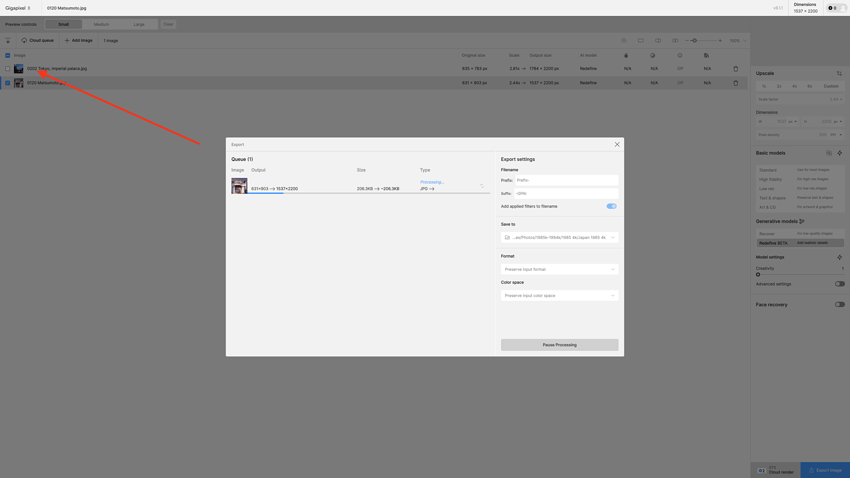The height and width of the screenshot is (478, 850).
Task: Open the Tokyo imperial palace thumbnail
Action: tap(18, 69)
